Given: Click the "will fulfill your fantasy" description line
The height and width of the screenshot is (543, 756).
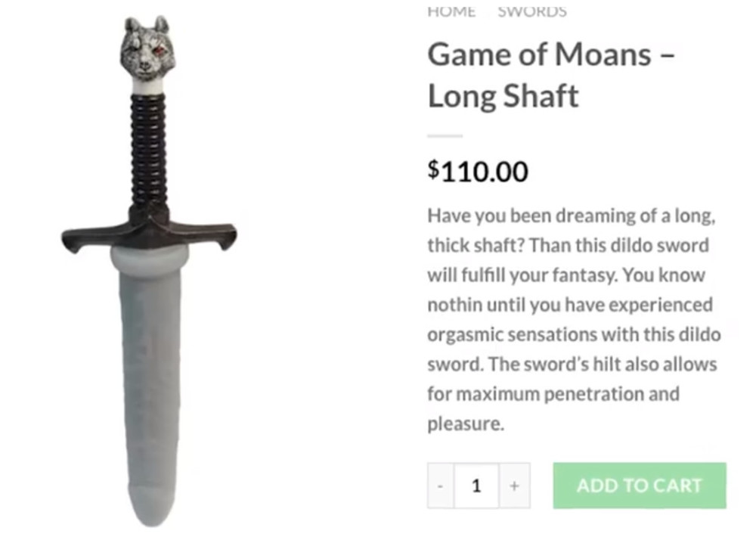Looking at the screenshot, I should pyautogui.click(x=522, y=275).
